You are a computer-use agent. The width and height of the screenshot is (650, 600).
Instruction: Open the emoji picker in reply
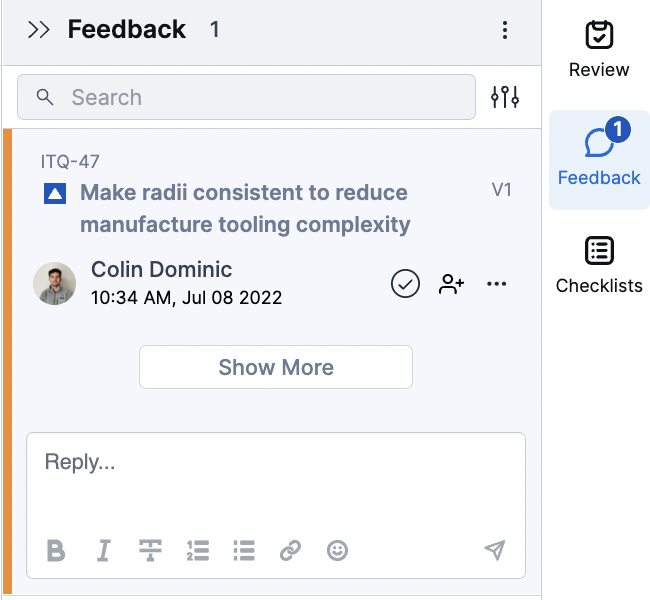(x=337, y=550)
